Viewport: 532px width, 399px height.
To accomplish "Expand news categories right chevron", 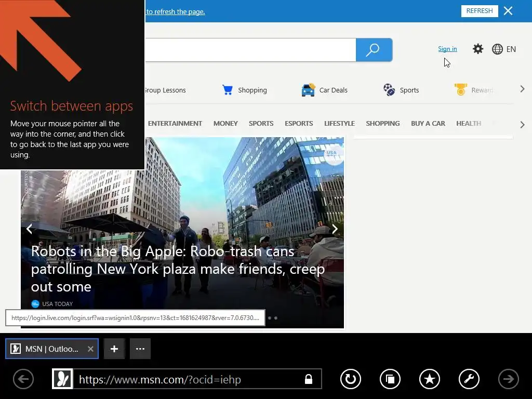I will pyautogui.click(x=523, y=125).
